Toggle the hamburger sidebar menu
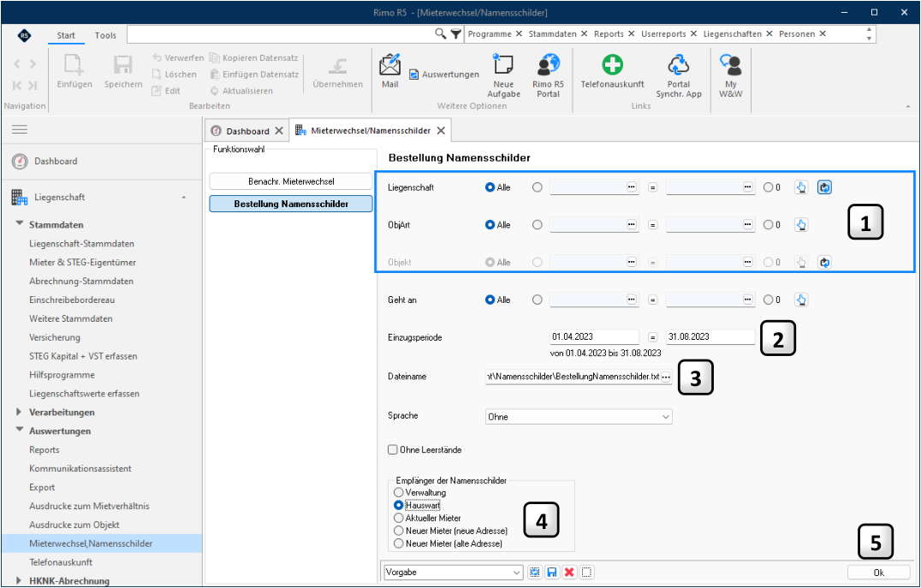Screen dimensions: 921x588 pyautogui.click(x=20, y=129)
